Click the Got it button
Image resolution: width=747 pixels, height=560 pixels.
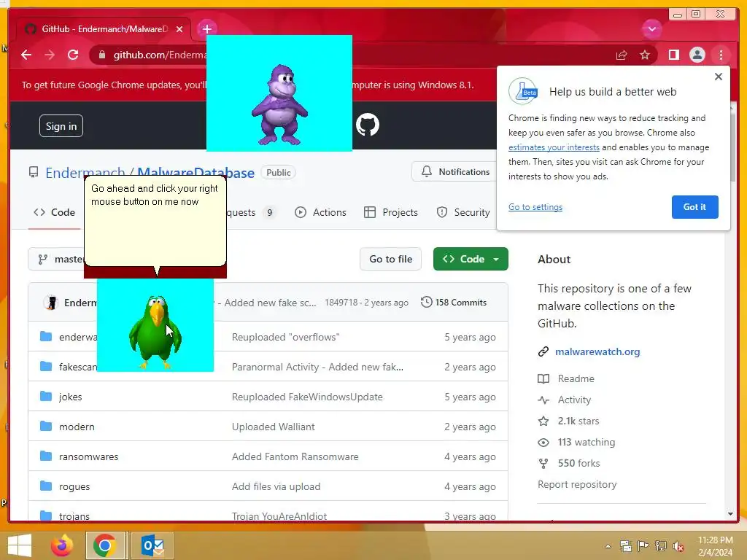694,207
